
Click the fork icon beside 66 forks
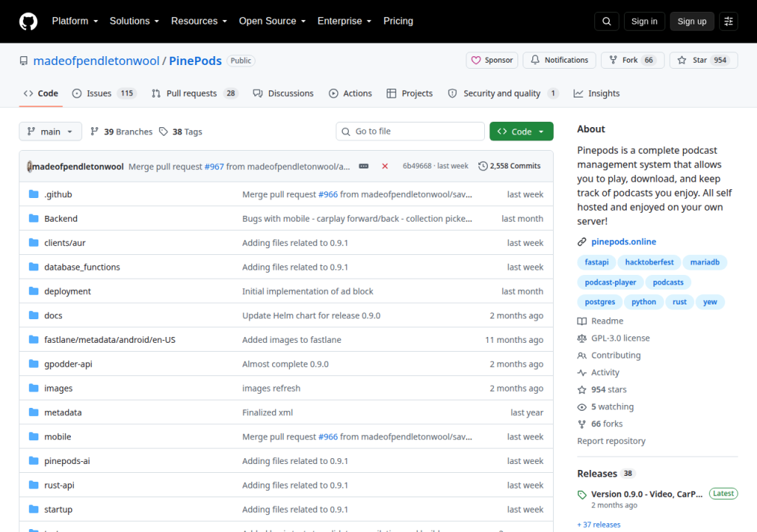582,424
